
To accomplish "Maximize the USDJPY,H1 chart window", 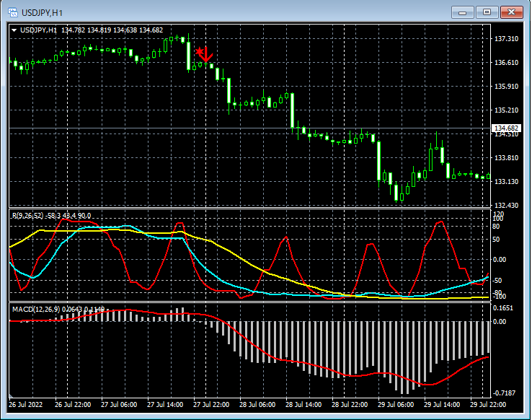I will coord(487,12).
